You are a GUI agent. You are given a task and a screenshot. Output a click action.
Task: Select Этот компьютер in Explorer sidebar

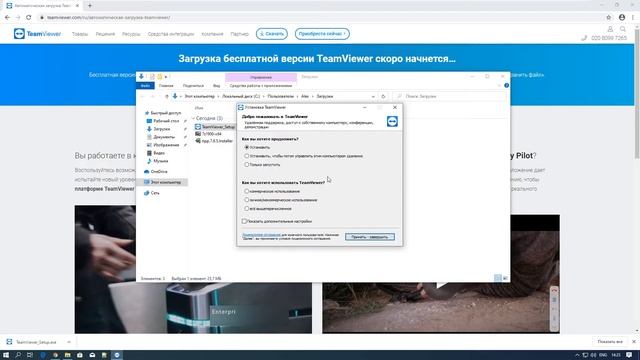point(162,182)
